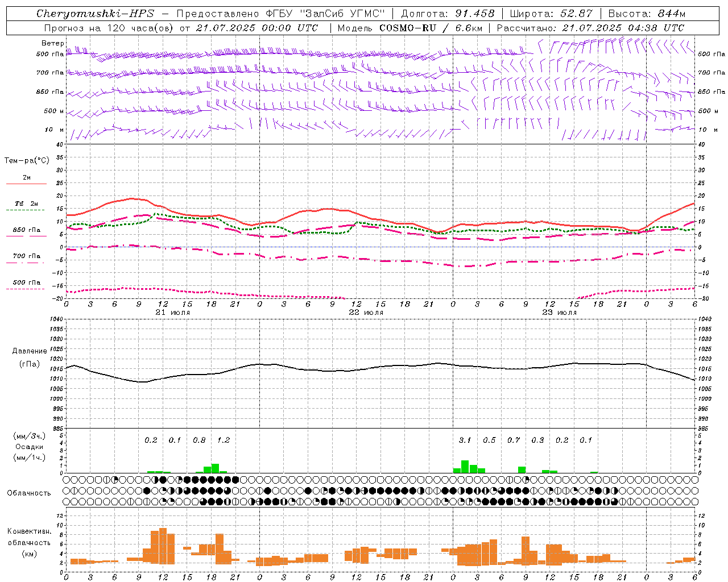Click the solid red '2м' legend line
Viewport: 728px width, 582px height.
click(x=26, y=184)
